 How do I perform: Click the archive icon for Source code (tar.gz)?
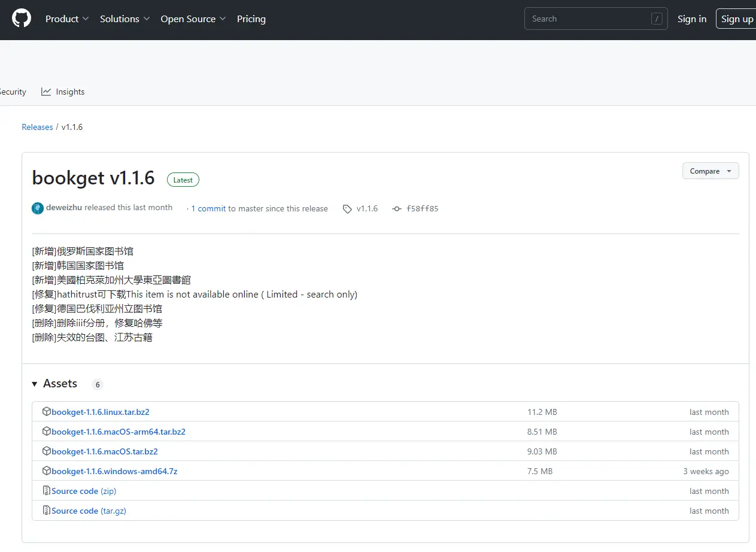coord(47,510)
